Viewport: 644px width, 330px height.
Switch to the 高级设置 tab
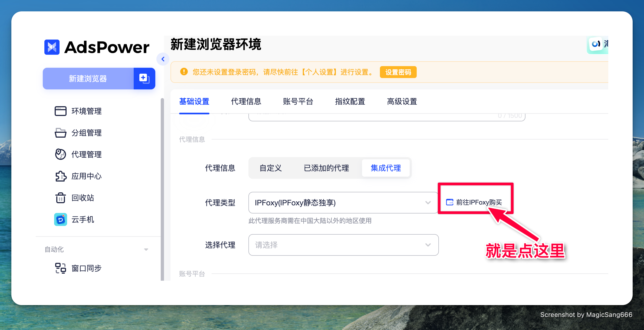(402, 101)
